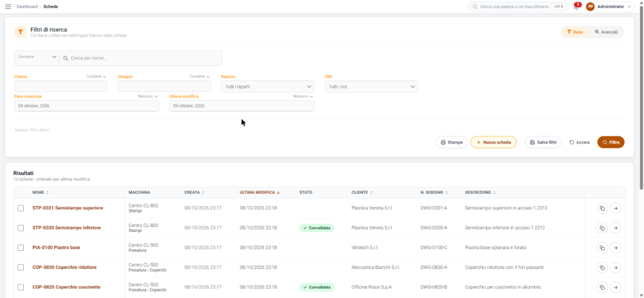This screenshot has width=644, height=298.
Task: Expand the CNC 'Tutti i cnc' dropdown
Action: (371, 87)
